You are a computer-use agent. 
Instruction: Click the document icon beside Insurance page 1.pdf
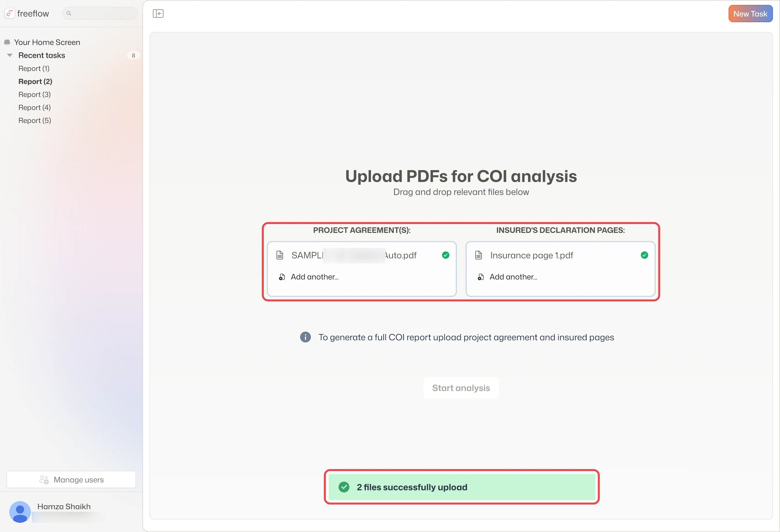point(479,255)
